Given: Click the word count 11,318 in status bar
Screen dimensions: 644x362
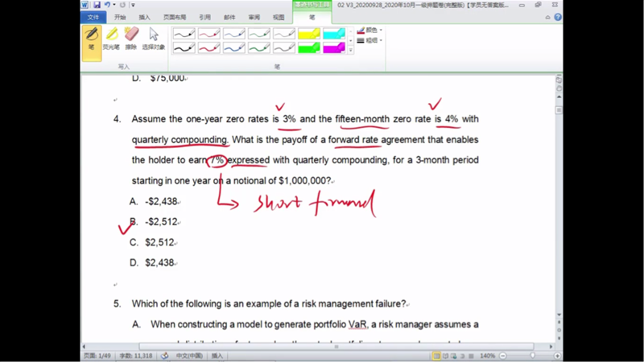Looking at the screenshot, I should 136,356.
